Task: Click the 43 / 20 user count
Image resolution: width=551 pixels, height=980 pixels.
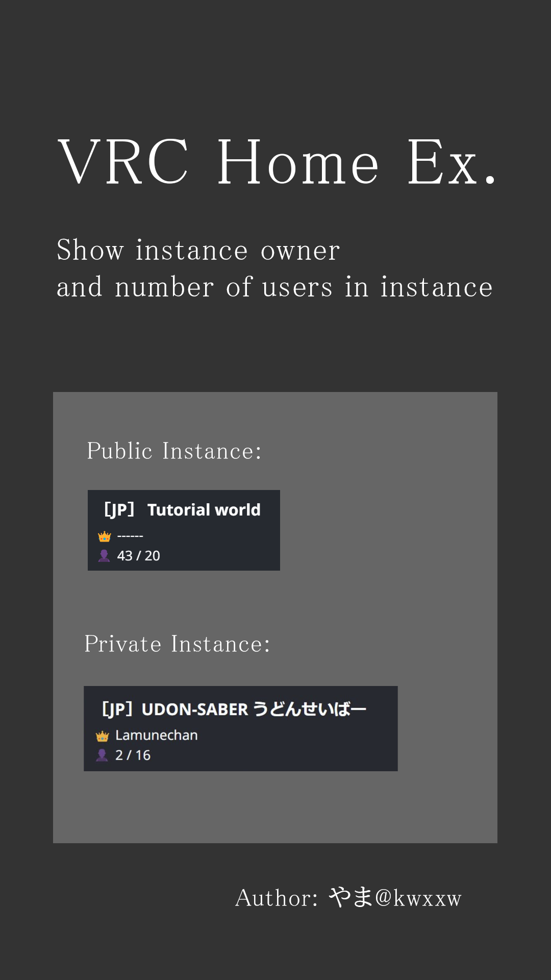Action: [x=139, y=556]
